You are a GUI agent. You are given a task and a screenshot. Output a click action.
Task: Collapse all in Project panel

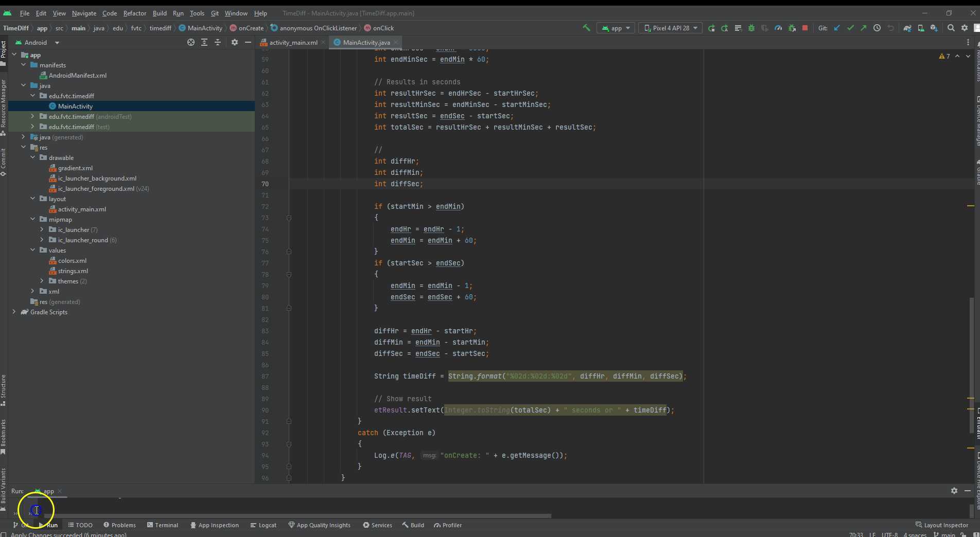(218, 43)
